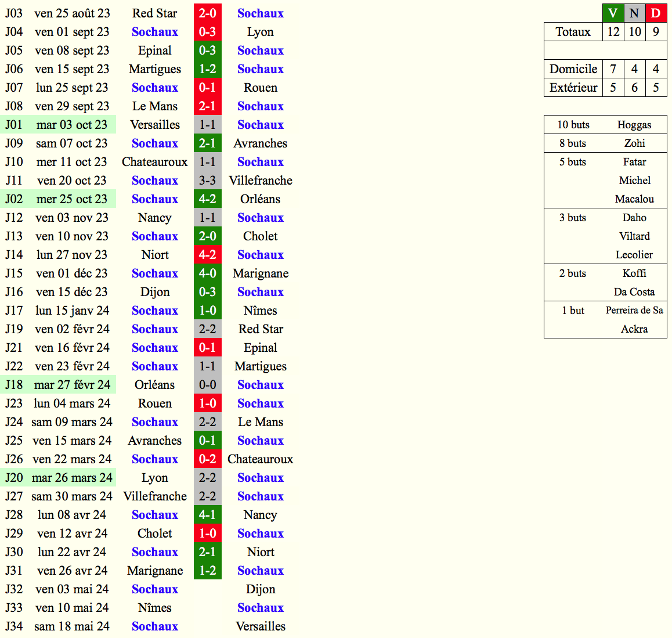Image resolution: width=672 pixels, height=638 pixels.
Task: Select scorer Viltard
Action: coord(634,236)
